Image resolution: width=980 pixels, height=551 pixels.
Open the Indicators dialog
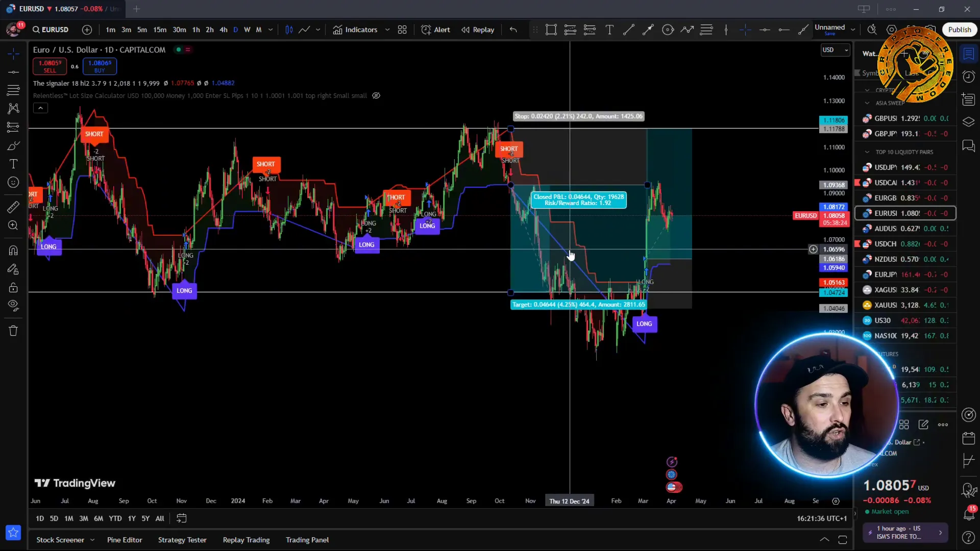[x=355, y=30]
